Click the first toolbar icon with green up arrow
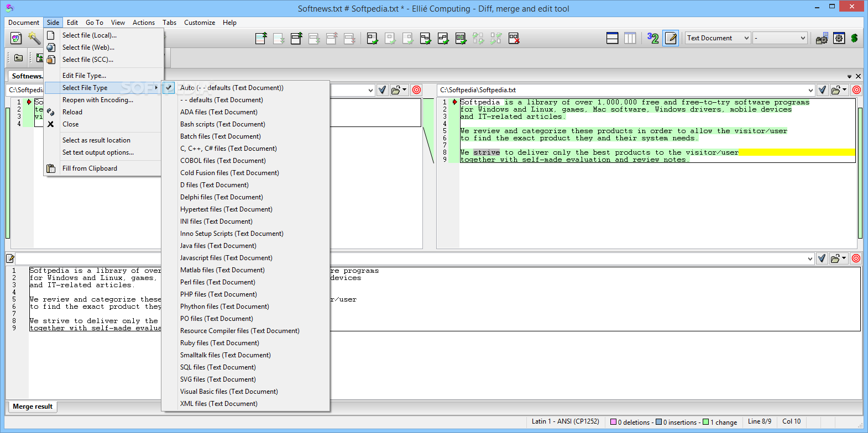This screenshot has height=433, width=868. point(261,38)
